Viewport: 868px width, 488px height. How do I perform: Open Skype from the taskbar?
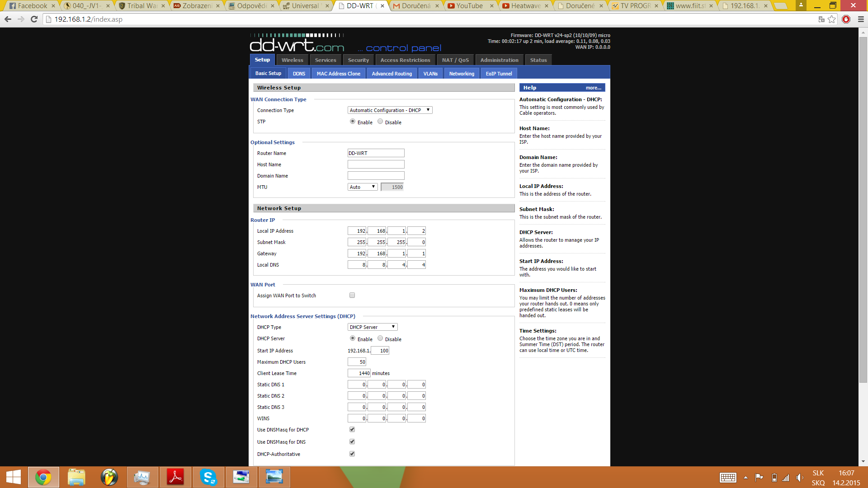click(208, 477)
